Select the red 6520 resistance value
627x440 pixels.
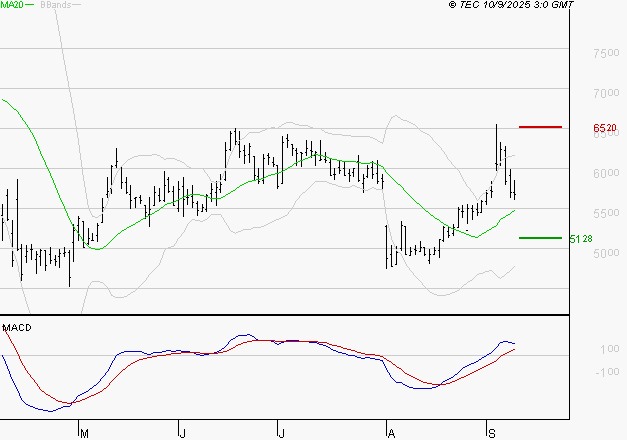click(x=604, y=128)
